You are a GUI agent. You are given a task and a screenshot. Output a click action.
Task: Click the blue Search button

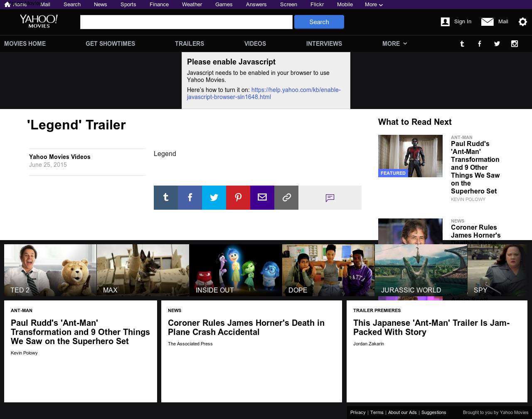tap(319, 22)
